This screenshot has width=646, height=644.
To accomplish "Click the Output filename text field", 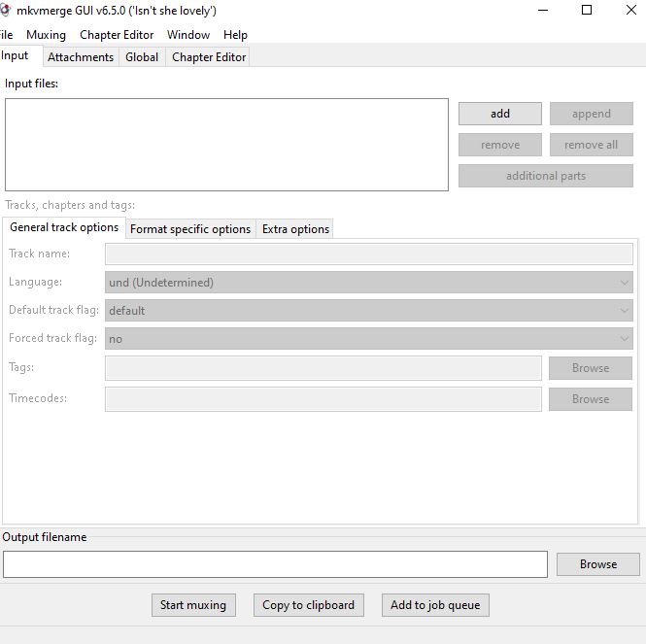I will click(x=275, y=564).
